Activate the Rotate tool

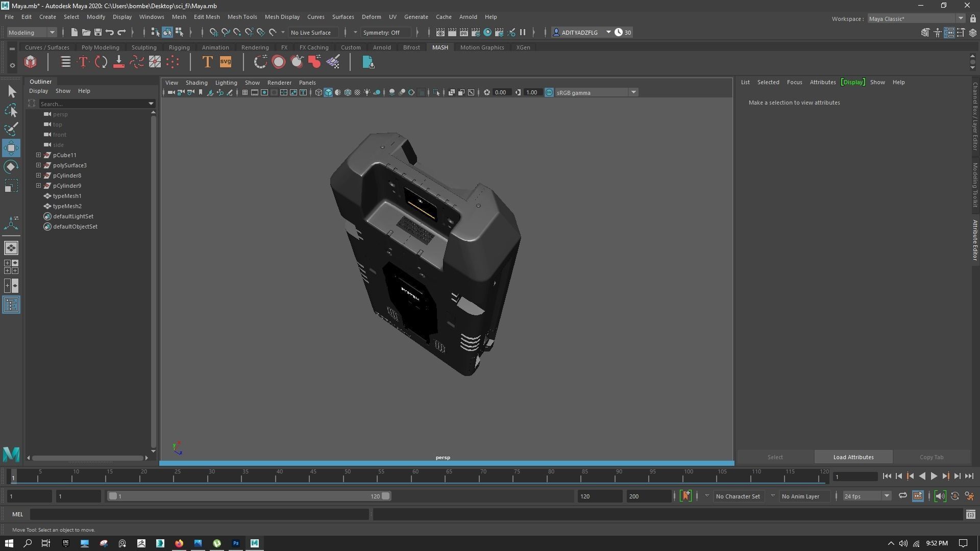click(11, 167)
